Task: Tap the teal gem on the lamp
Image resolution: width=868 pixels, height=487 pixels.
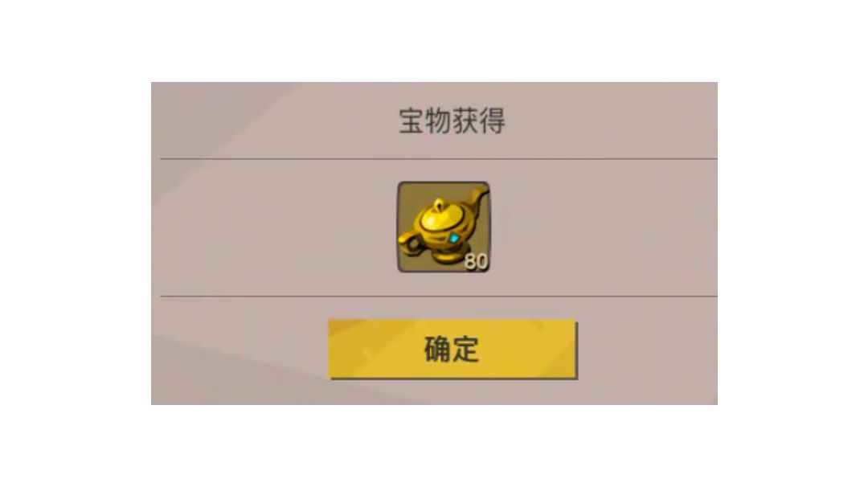Action: (454, 239)
